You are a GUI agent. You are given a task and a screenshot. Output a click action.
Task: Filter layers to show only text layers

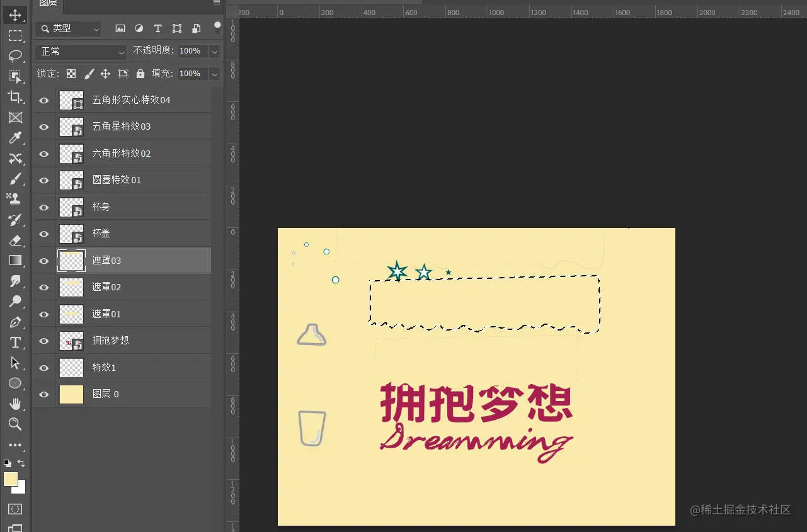pyautogui.click(x=157, y=28)
